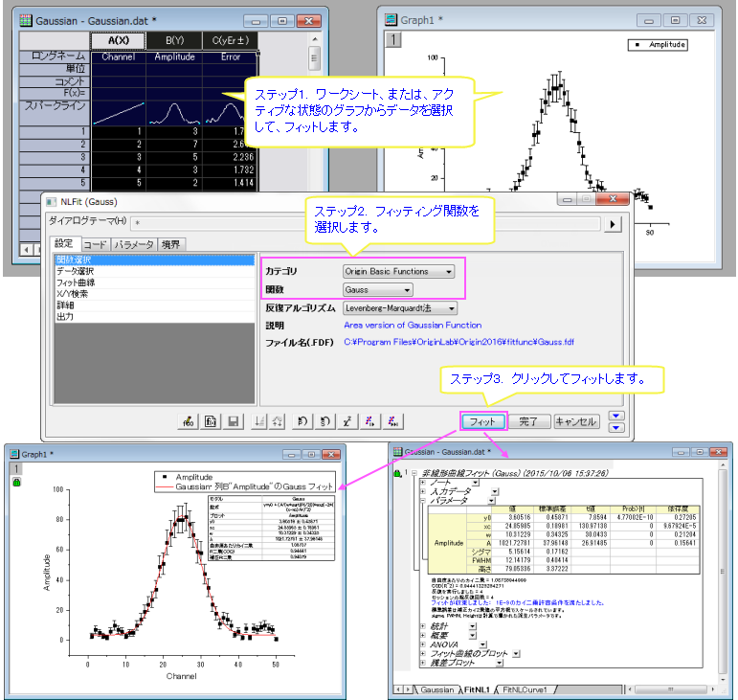Click layer 1 icon in top Graph1 window
738x700 pixels.
(x=393, y=39)
